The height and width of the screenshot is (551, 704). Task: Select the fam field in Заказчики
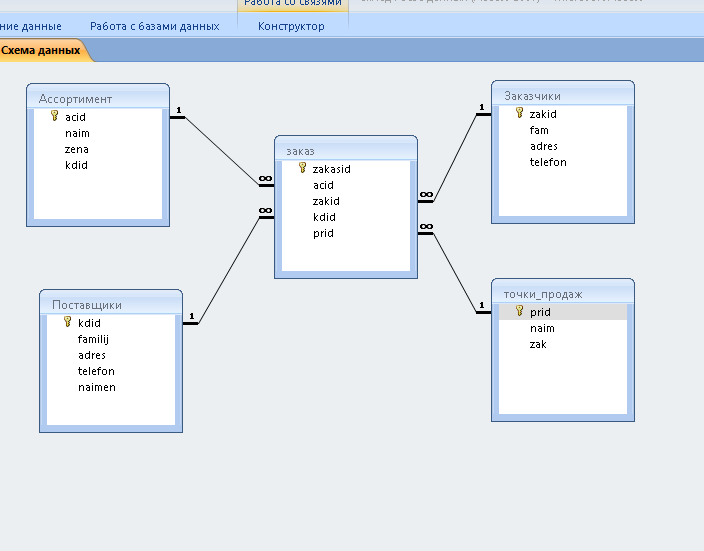563,130
